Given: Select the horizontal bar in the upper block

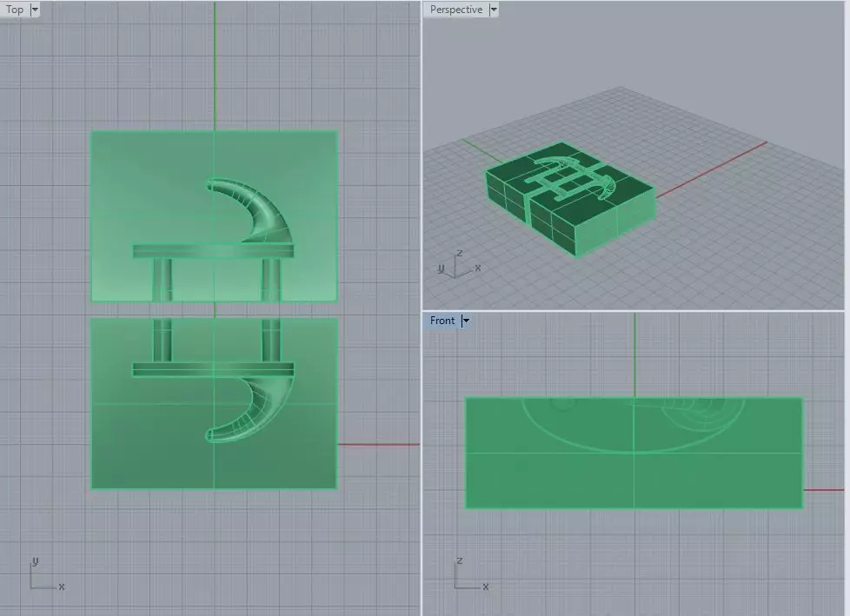Looking at the screenshot, I should 213,251.
